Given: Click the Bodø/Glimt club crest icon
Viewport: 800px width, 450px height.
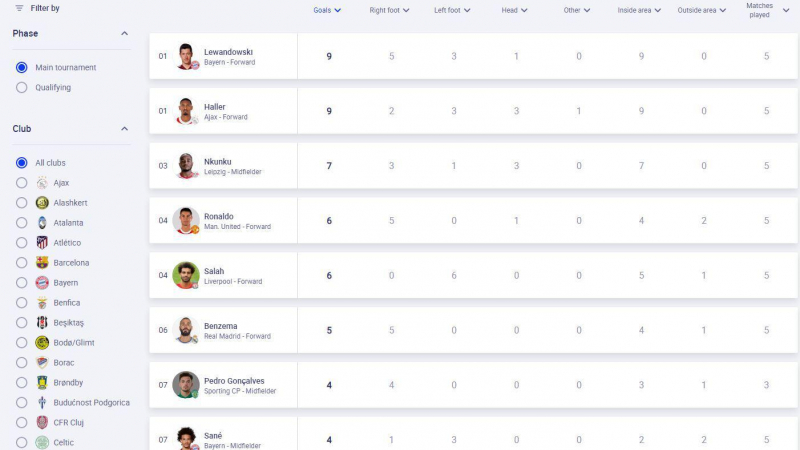Looking at the screenshot, I should pyautogui.click(x=42, y=343).
